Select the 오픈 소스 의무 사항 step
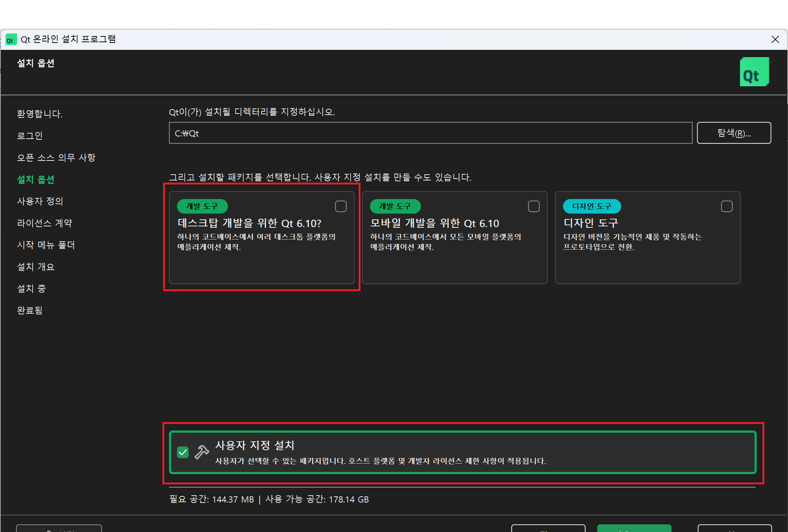Viewport: 788px width, 532px height. pos(56,157)
